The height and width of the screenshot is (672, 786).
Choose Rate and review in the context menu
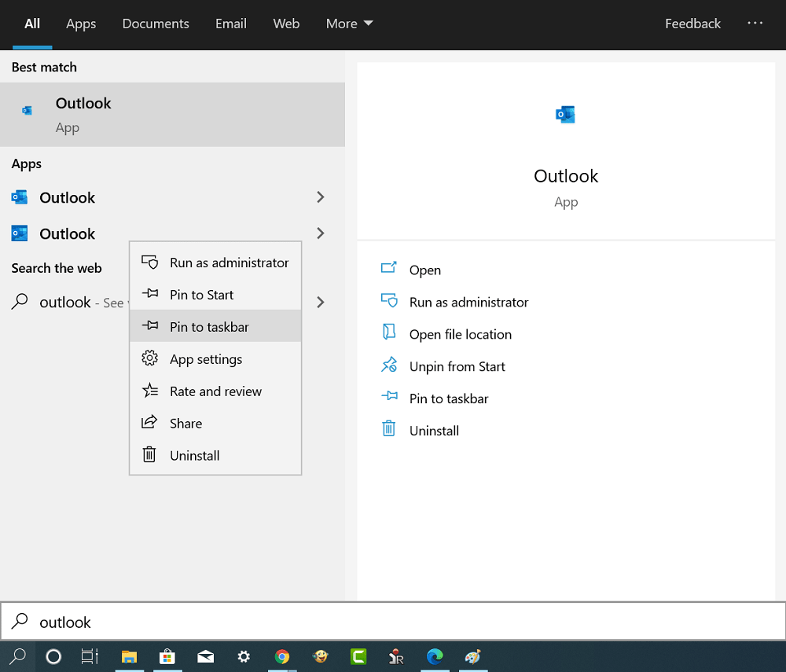215,391
